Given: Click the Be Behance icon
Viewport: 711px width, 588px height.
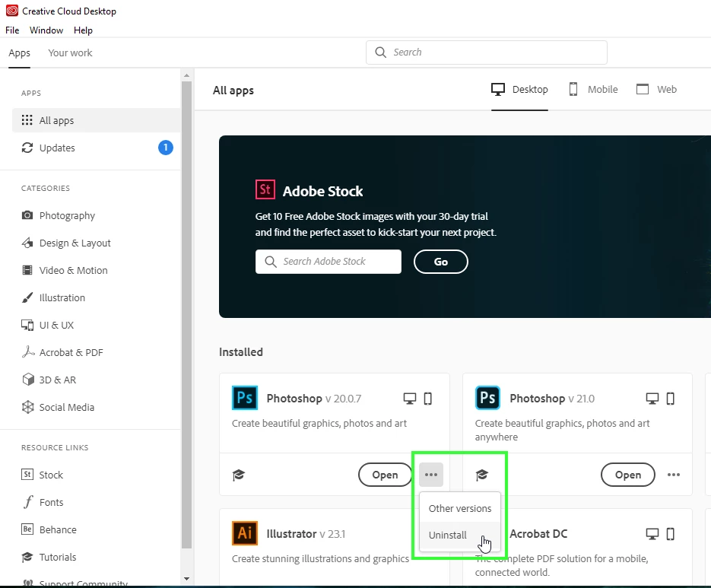Looking at the screenshot, I should (x=27, y=529).
